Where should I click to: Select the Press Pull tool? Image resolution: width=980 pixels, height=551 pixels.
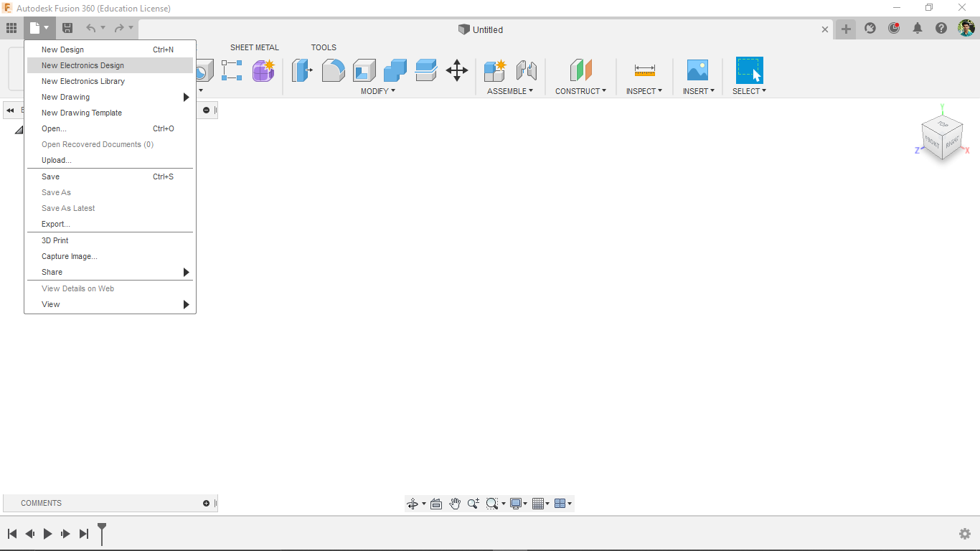(302, 70)
